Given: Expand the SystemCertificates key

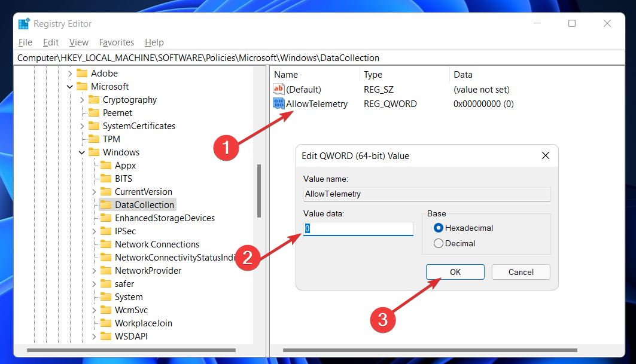Looking at the screenshot, I should point(82,126).
